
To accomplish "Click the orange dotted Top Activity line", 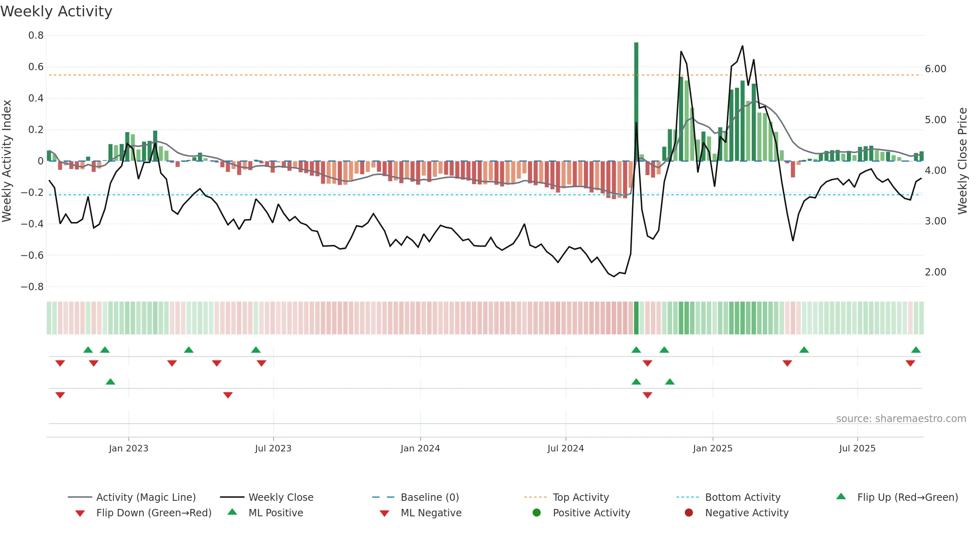I will 485,75.
